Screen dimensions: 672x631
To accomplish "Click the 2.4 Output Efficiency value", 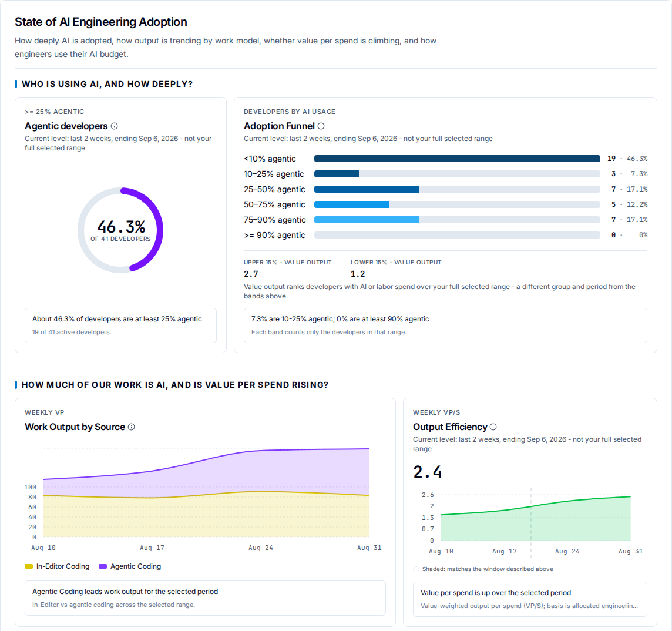I will (427, 472).
